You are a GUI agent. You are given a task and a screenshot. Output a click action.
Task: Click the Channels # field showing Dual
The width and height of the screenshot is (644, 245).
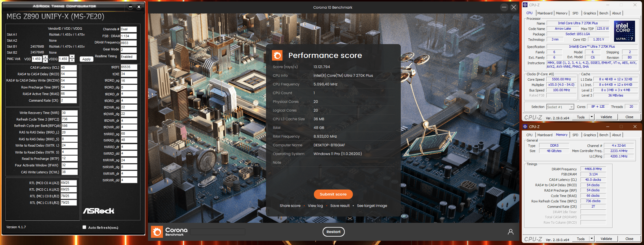(x=129, y=29)
